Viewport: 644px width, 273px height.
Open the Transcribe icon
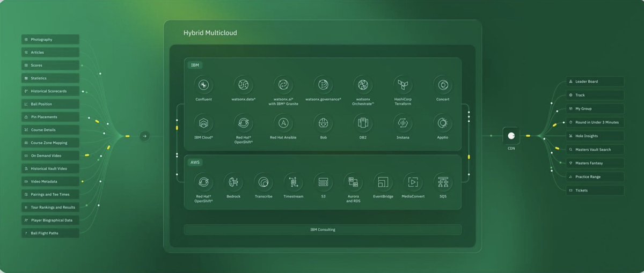pos(264,182)
